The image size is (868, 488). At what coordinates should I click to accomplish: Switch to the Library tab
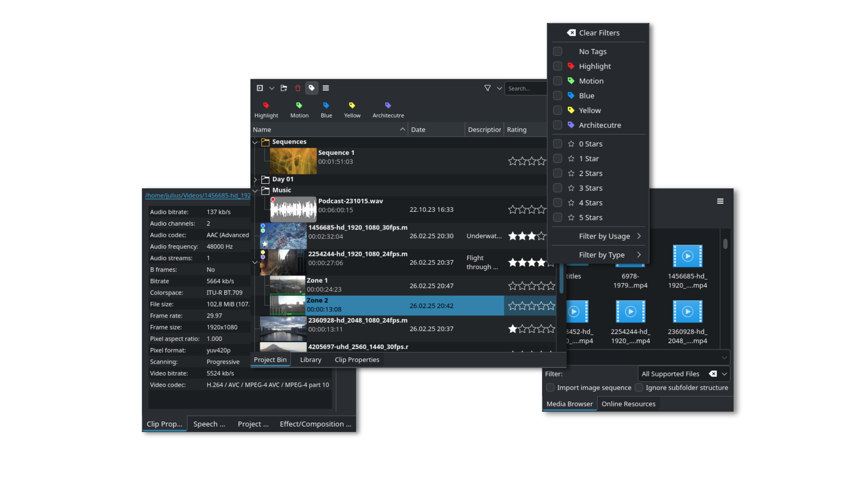click(x=310, y=359)
